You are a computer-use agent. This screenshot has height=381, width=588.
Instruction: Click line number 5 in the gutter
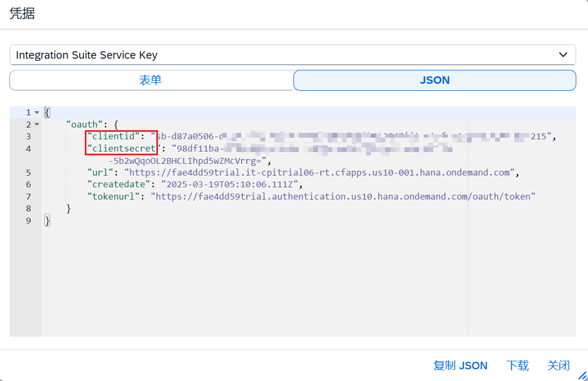[x=28, y=172]
